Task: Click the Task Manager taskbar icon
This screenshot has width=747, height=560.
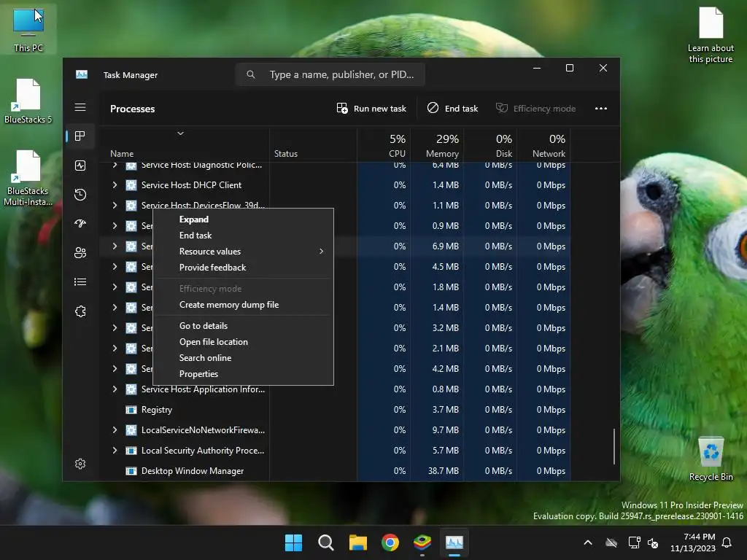Action: point(454,542)
